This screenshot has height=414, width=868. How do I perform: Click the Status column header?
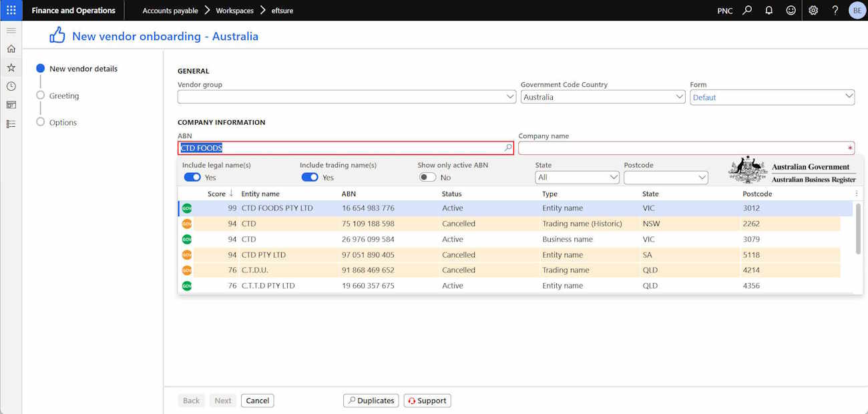pyautogui.click(x=452, y=194)
